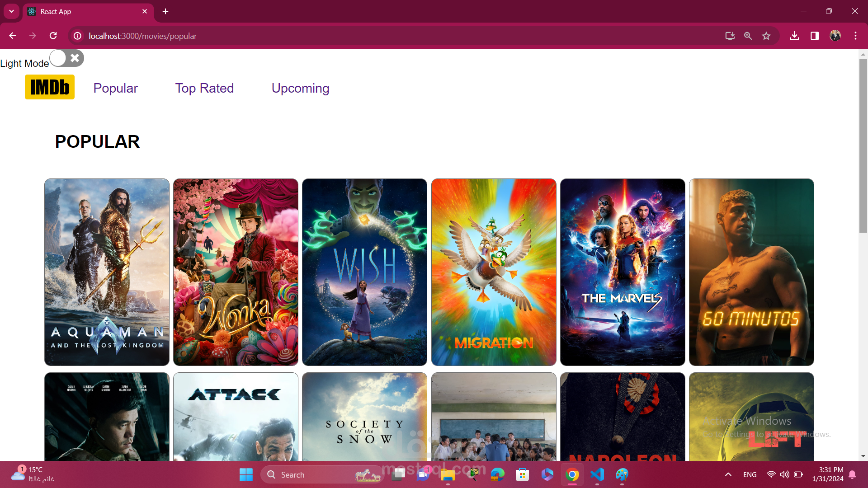Open the Chrome side panel
This screenshot has height=488, width=868.
tap(815, 36)
